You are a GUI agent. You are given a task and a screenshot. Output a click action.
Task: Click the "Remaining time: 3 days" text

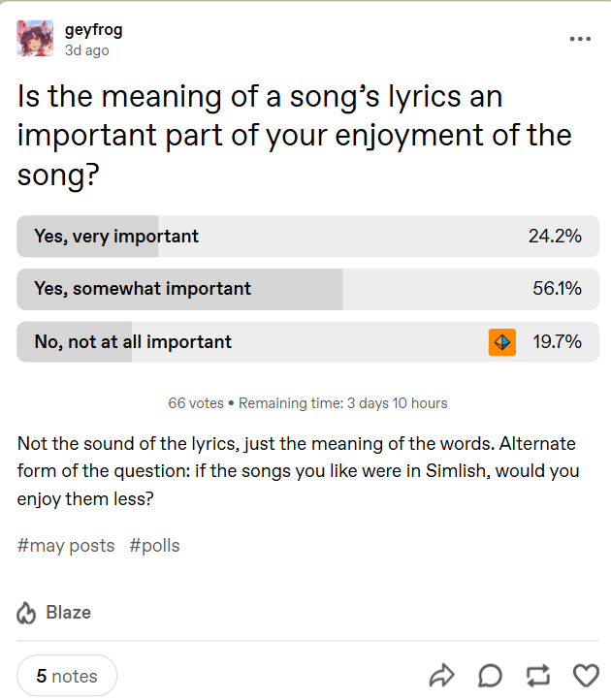pyautogui.click(x=342, y=402)
